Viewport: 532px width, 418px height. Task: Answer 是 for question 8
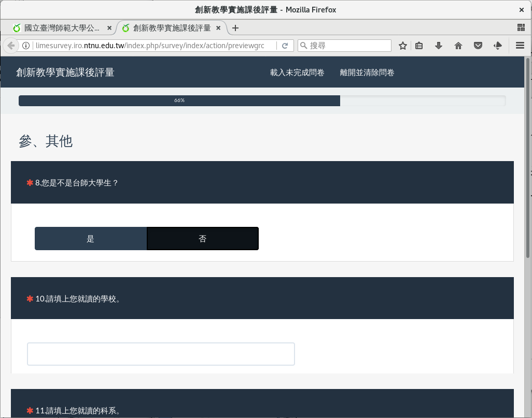91,239
